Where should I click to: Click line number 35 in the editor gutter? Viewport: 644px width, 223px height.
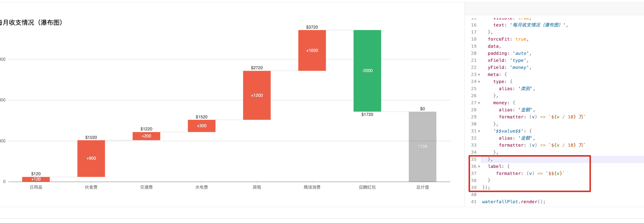[x=473, y=159]
